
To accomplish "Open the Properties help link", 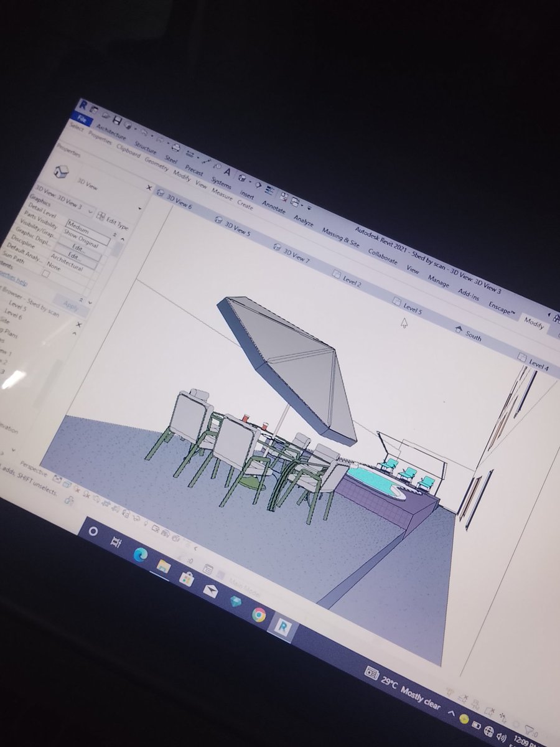I will (x=12, y=279).
